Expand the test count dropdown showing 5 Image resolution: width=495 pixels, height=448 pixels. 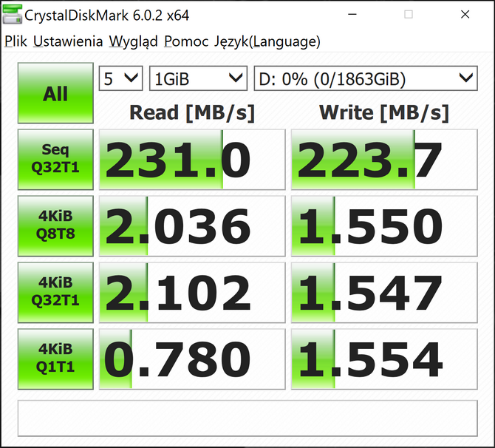tap(121, 78)
